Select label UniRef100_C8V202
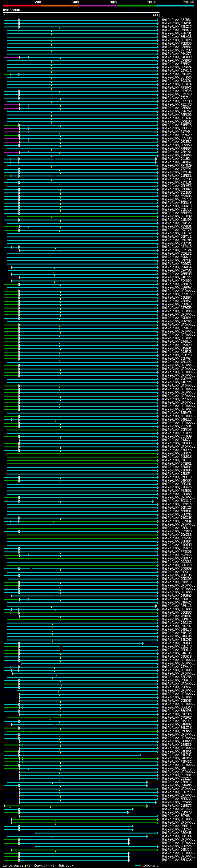The width and height of the screenshot is (197, 868). [177, 538]
